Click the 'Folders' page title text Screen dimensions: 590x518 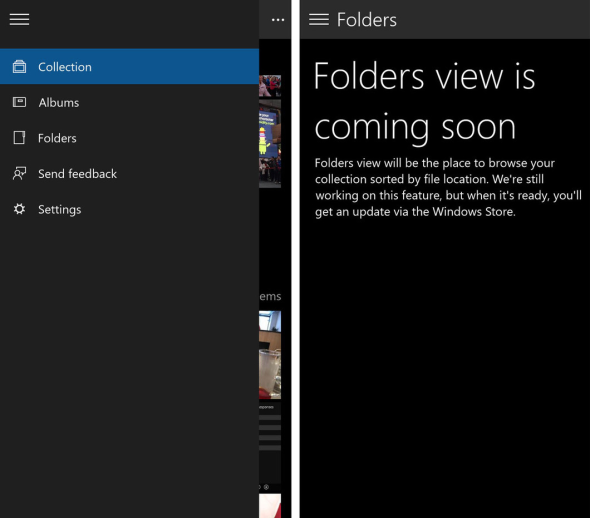366,20
